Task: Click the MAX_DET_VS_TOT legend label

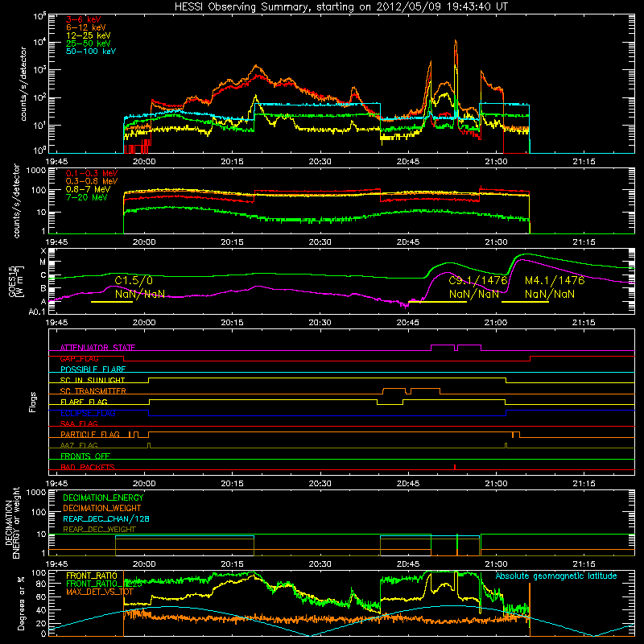Action: coord(100,592)
